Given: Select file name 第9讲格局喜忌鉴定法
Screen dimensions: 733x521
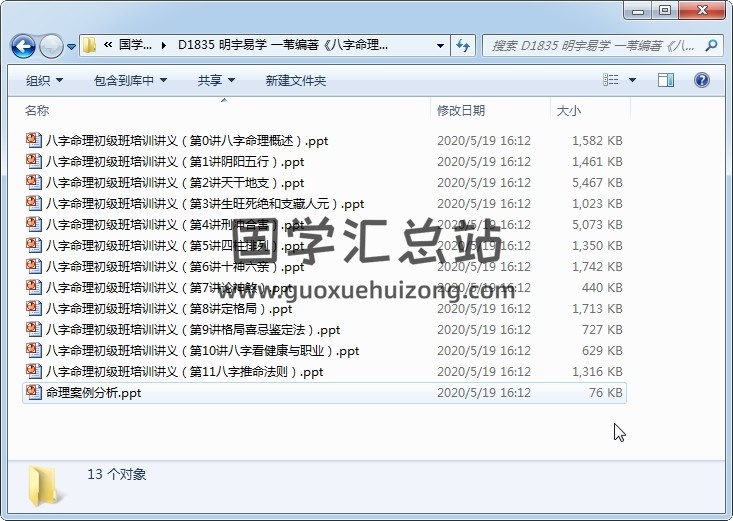Looking at the screenshot, I should (x=193, y=330).
